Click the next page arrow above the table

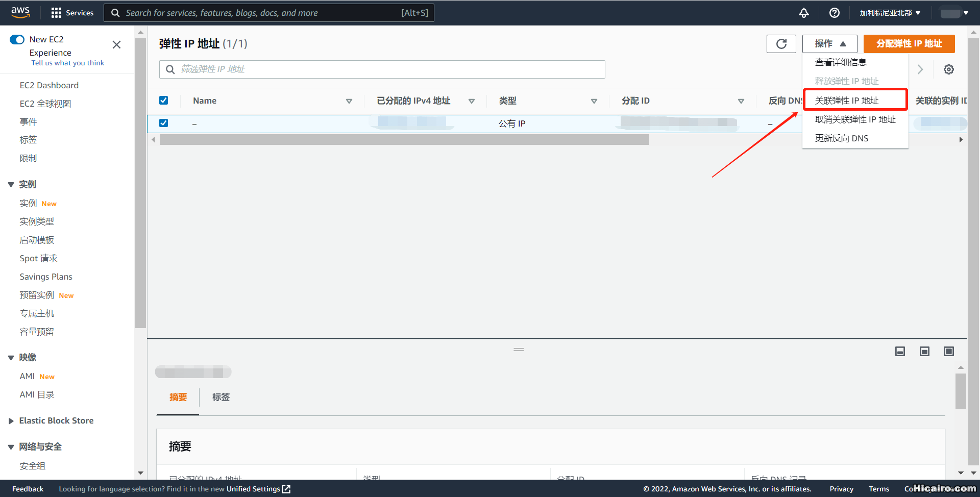coord(920,69)
